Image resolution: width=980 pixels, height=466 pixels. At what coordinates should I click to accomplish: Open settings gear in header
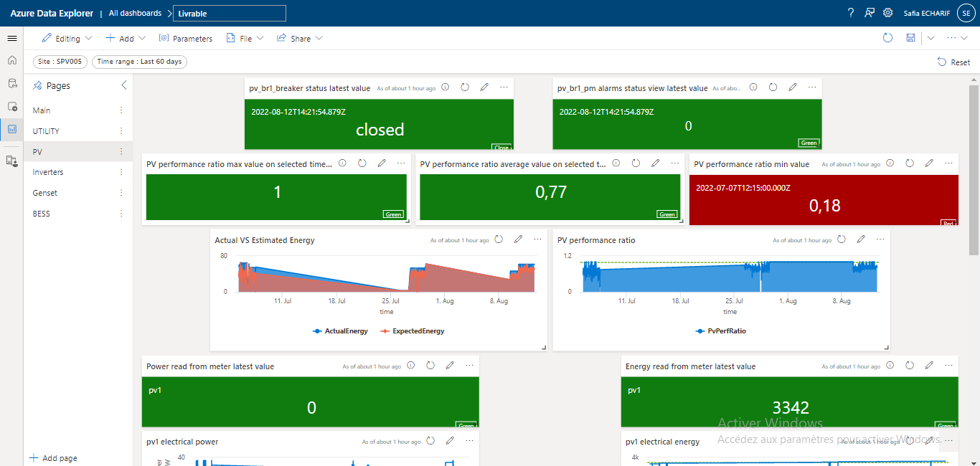888,13
